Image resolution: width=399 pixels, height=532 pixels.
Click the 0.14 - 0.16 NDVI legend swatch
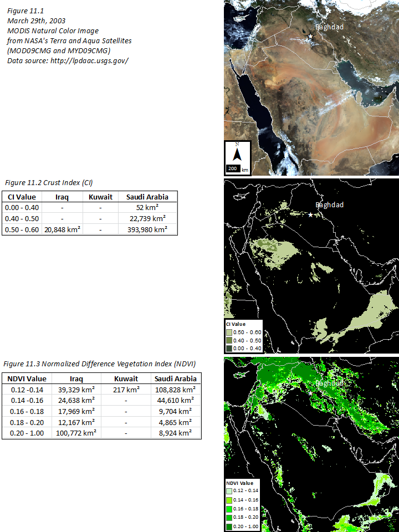pos(229,500)
